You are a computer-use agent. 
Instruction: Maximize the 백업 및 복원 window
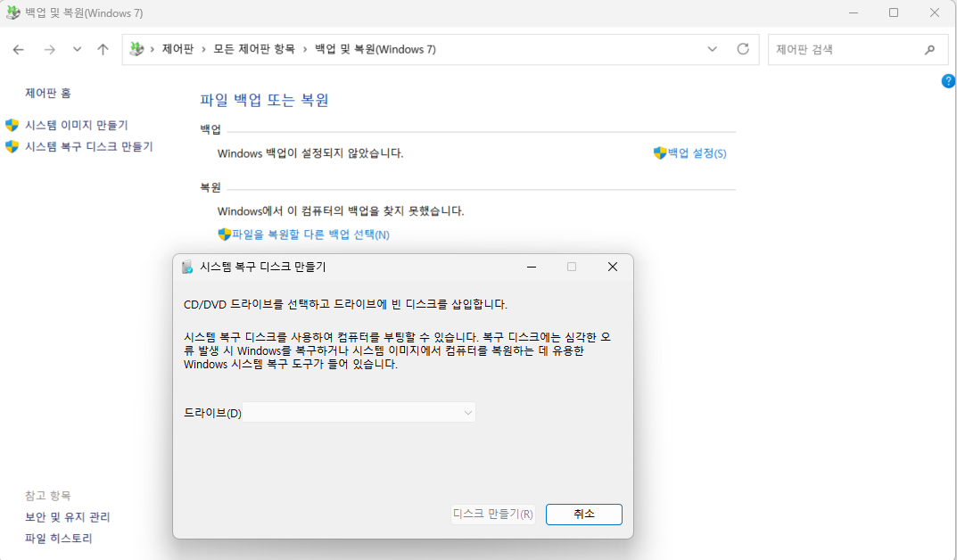click(894, 12)
